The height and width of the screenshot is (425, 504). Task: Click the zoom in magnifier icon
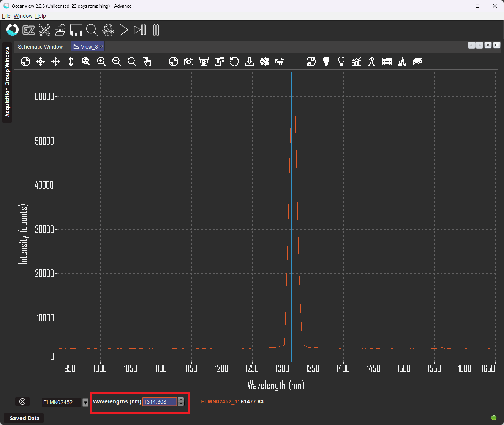click(101, 61)
